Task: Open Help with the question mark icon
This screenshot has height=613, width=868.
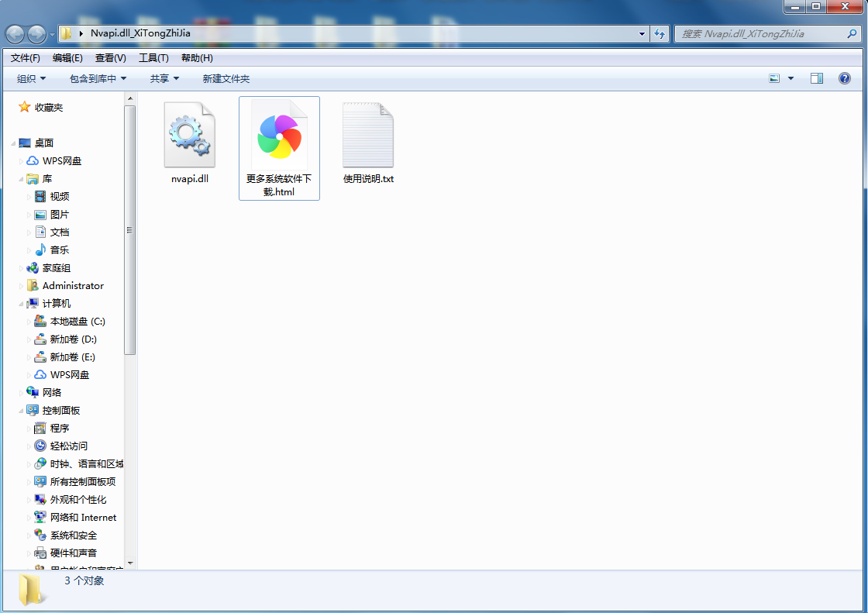Action: click(x=844, y=78)
